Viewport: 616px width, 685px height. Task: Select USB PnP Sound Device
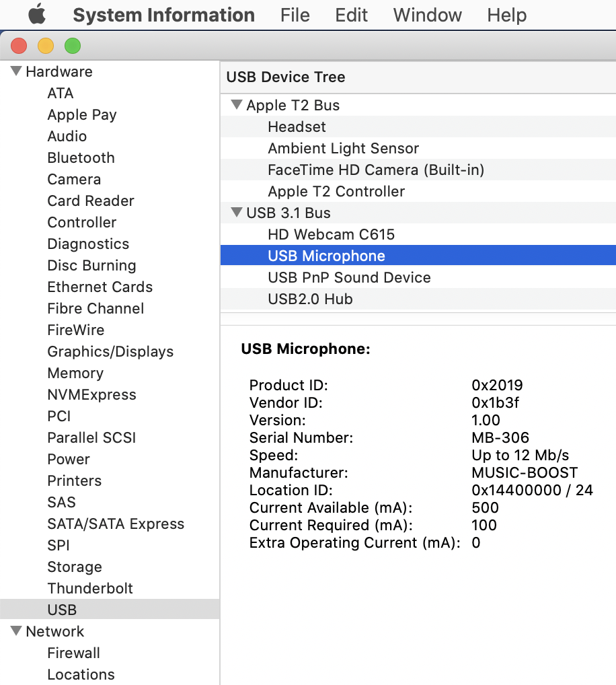349,277
